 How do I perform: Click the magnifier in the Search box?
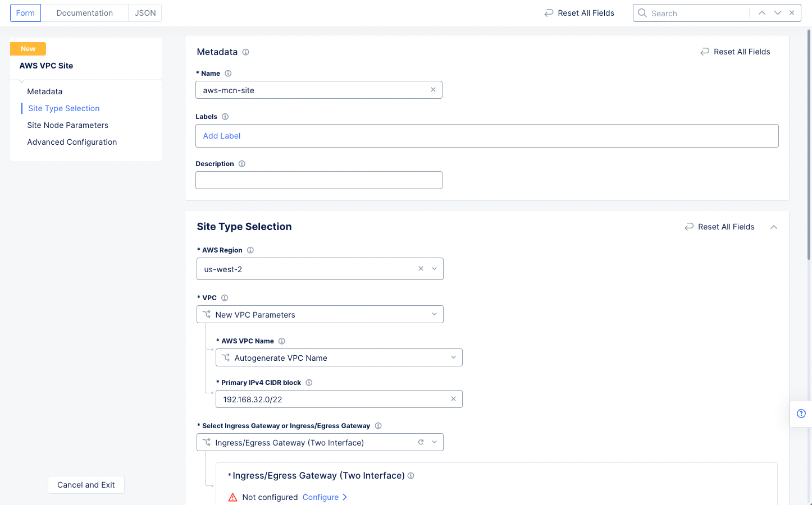642,12
